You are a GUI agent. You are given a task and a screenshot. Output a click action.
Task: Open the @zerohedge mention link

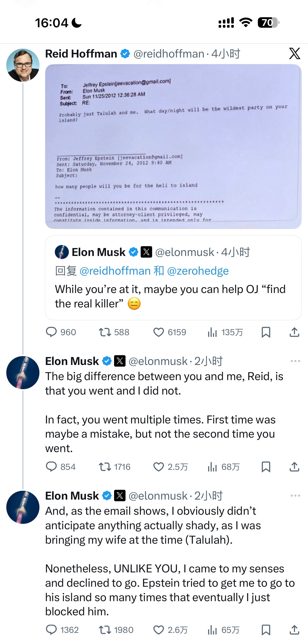[198, 271]
